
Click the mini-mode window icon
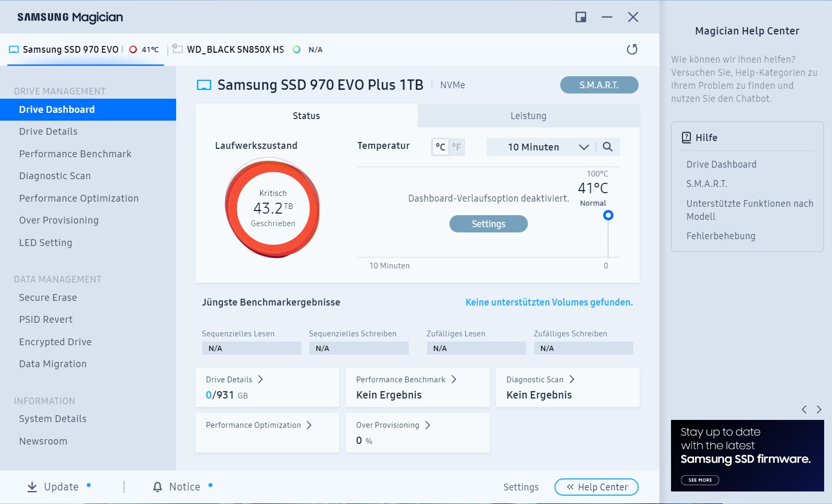click(581, 17)
